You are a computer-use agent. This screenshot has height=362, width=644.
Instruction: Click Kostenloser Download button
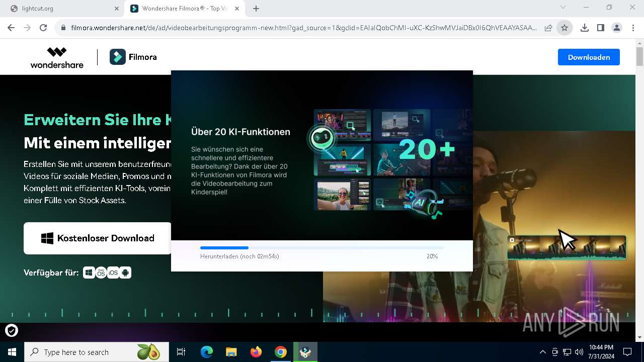(98, 238)
